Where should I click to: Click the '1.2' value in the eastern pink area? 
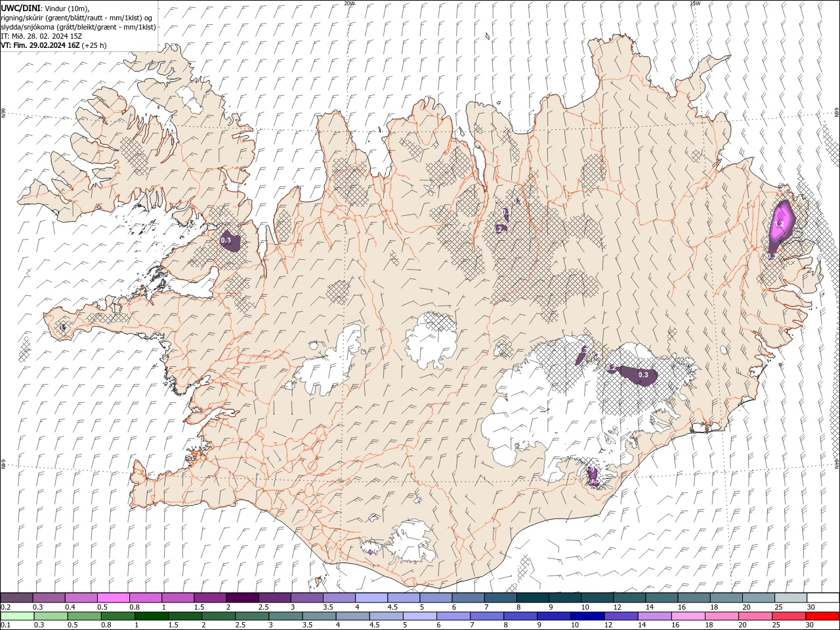coord(780,224)
